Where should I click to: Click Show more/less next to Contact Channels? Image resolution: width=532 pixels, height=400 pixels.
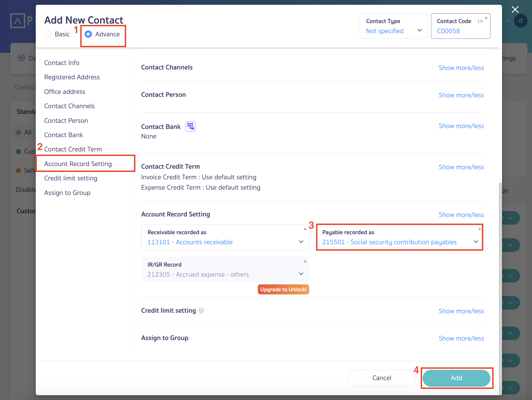click(x=461, y=68)
